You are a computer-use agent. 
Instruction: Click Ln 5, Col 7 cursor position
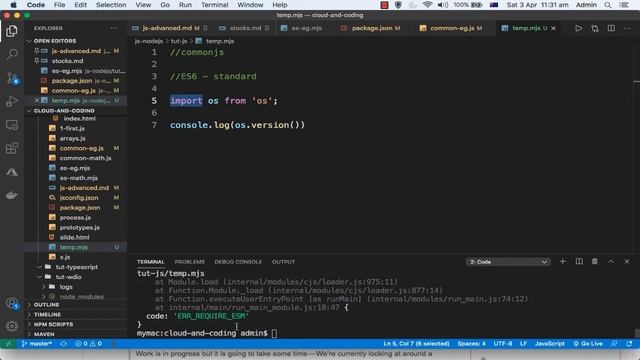pos(416,344)
